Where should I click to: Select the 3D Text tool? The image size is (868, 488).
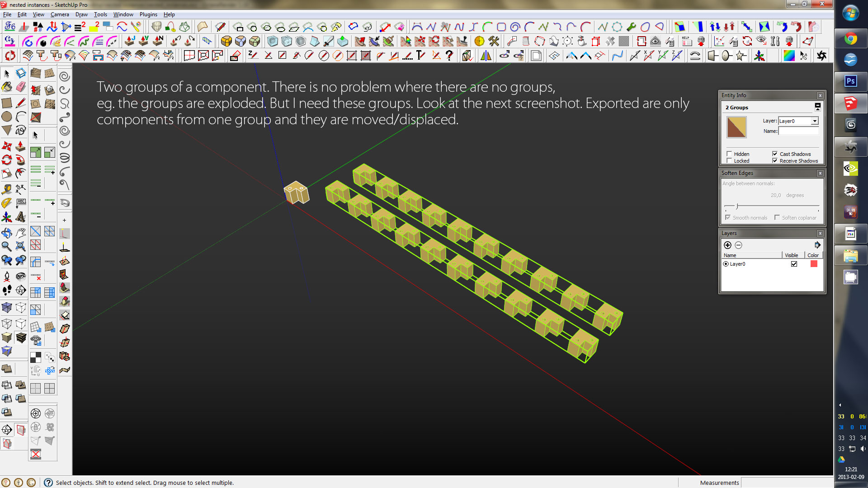(21, 217)
